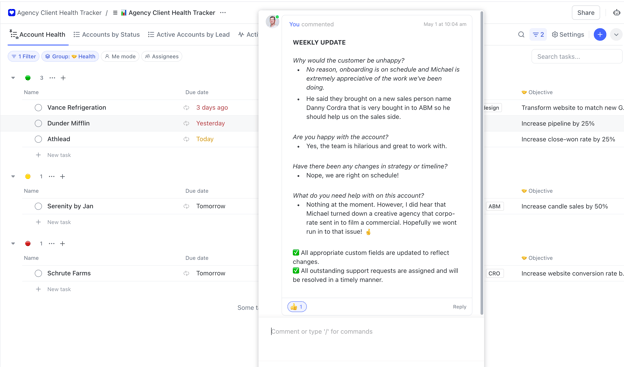
Task: Toggle Me mode
Action: click(120, 57)
